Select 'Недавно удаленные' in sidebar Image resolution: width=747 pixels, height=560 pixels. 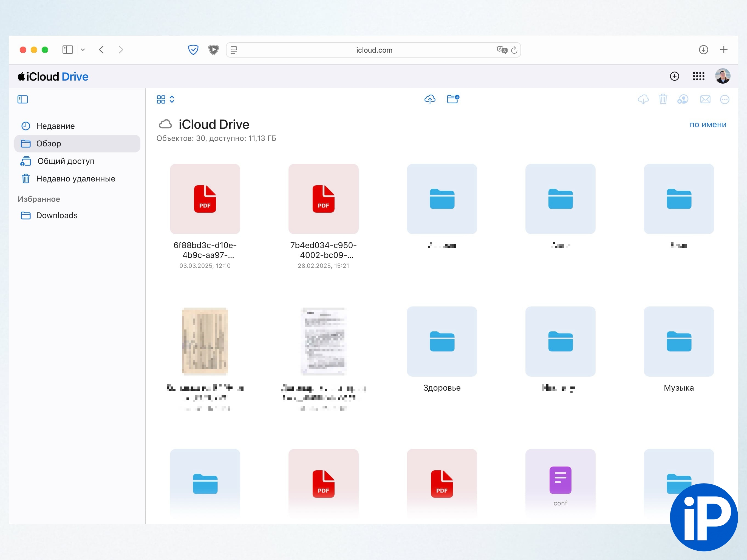click(x=75, y=178)
